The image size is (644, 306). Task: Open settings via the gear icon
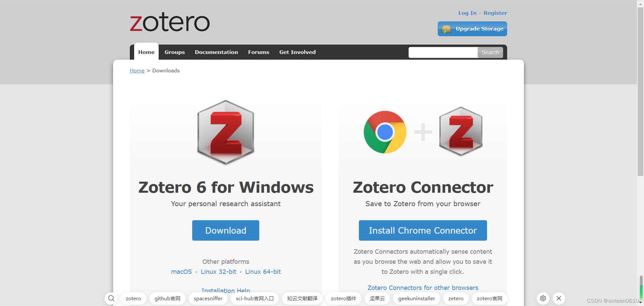543,298
